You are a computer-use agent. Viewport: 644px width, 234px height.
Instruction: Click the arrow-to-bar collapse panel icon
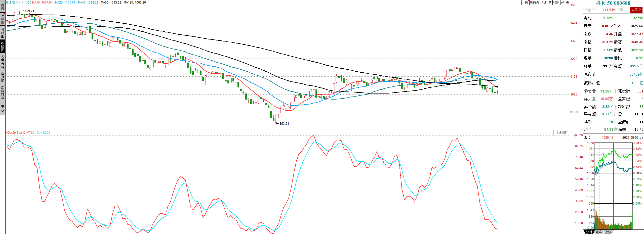(x=567, y=3)
